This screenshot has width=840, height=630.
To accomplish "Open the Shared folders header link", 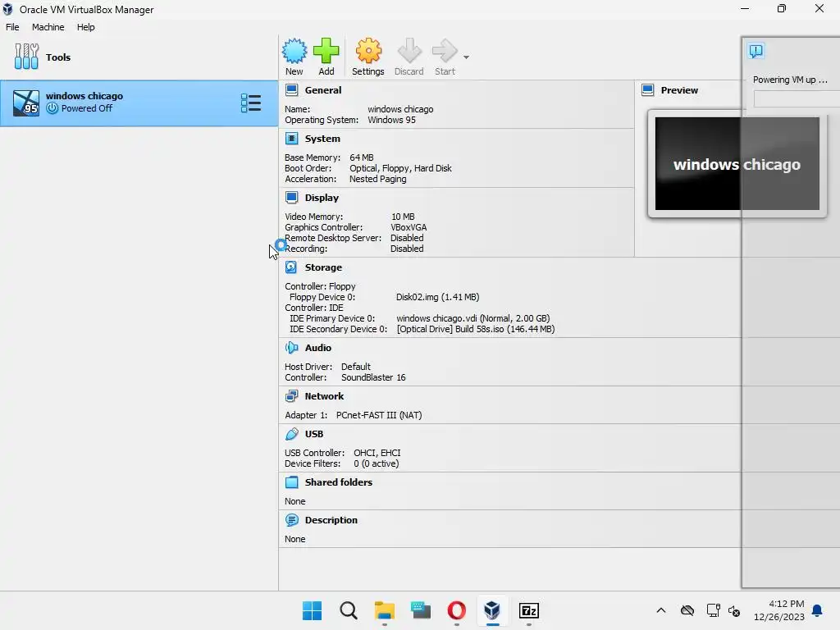I will coord(339,482).
